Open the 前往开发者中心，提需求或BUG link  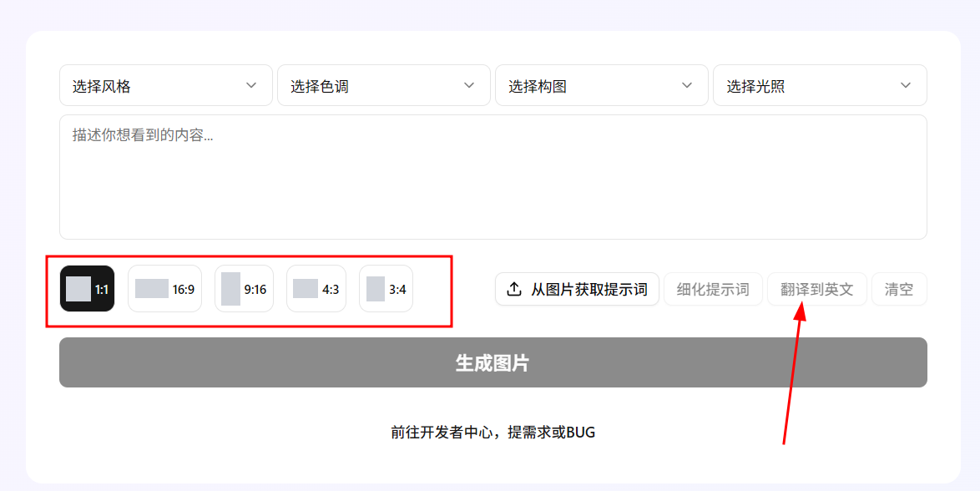coord(493,433)
